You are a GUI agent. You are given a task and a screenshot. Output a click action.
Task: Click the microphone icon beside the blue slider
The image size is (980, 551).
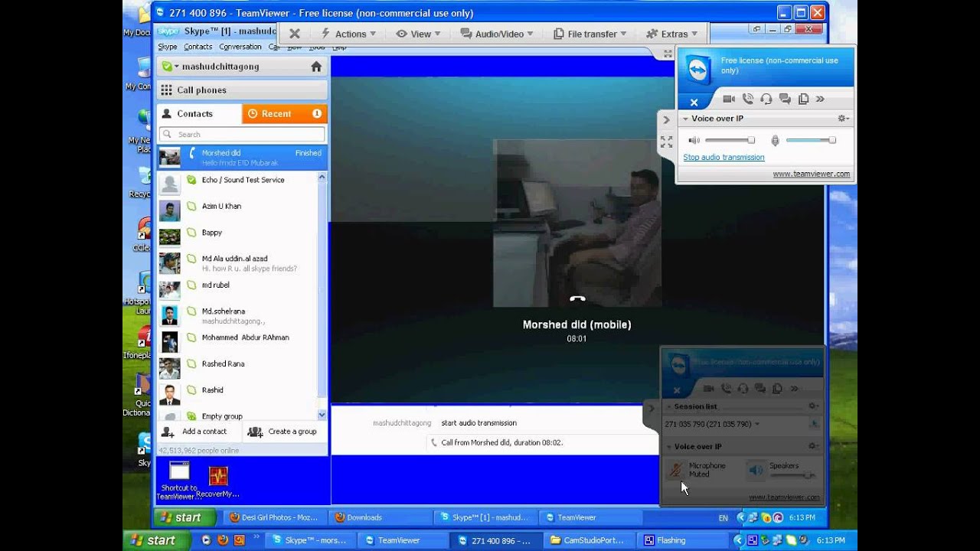point(775,140)
